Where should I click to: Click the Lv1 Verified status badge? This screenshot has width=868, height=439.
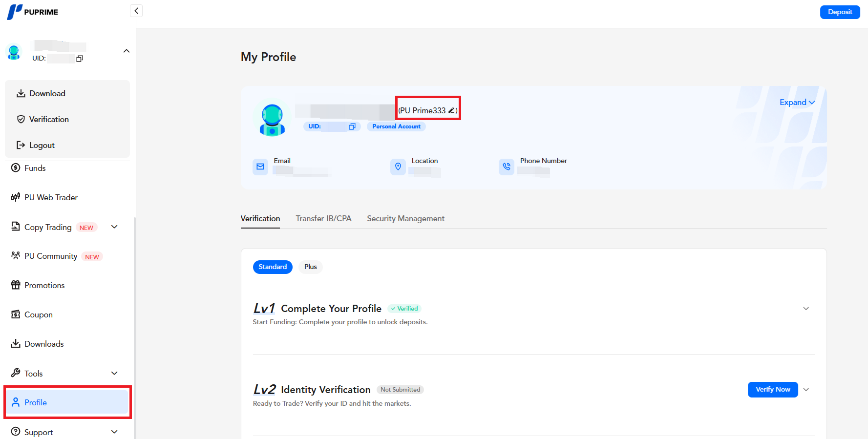pyautogui.click(x=404, y=309)
